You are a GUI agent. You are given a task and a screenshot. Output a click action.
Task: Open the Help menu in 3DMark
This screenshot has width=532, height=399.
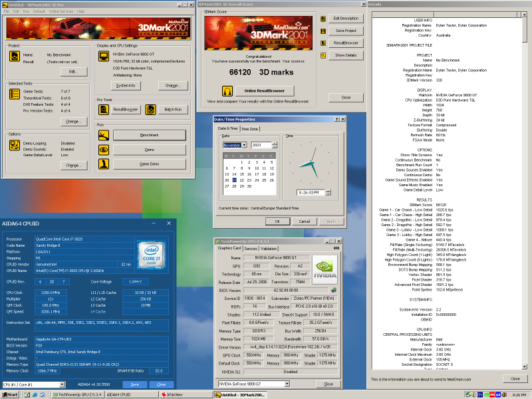[x=80, y=11]
